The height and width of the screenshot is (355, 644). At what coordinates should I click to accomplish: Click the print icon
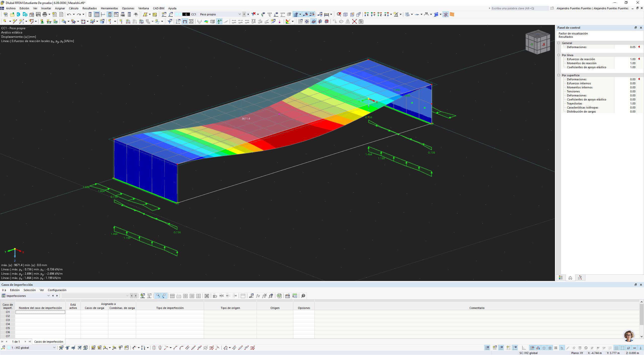coord(45,14)
